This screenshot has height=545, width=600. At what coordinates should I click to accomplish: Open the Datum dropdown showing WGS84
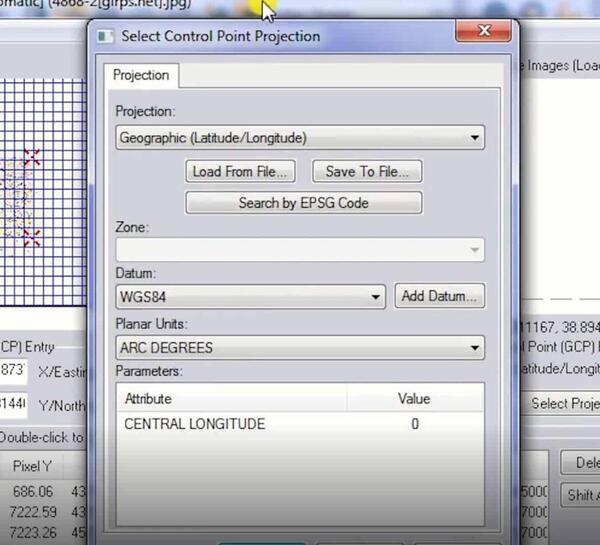point(251,297)
